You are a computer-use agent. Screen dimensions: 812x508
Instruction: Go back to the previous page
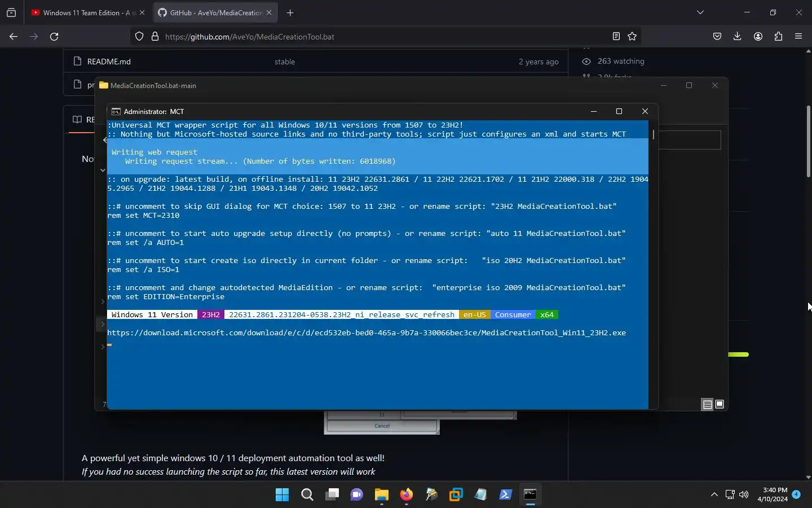pos(14,37)
